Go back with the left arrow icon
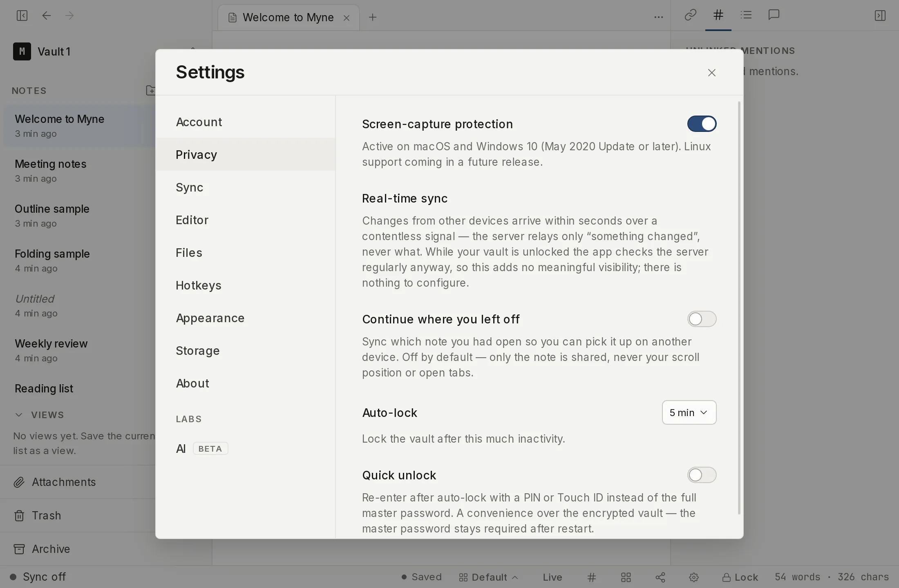The image size is (899, 588). coord(47,16)
